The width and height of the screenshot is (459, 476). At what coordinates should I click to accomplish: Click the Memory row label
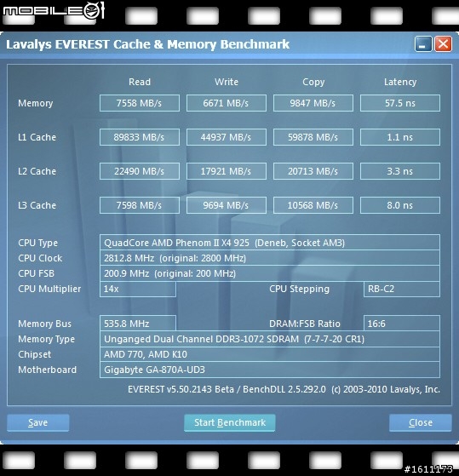[36, 104]
